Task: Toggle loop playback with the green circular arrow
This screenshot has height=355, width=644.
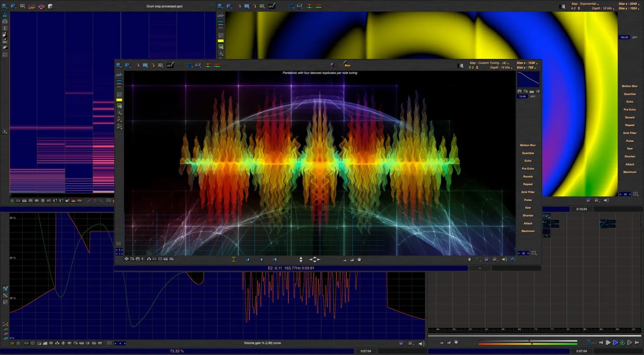Action: pos(623,342)
